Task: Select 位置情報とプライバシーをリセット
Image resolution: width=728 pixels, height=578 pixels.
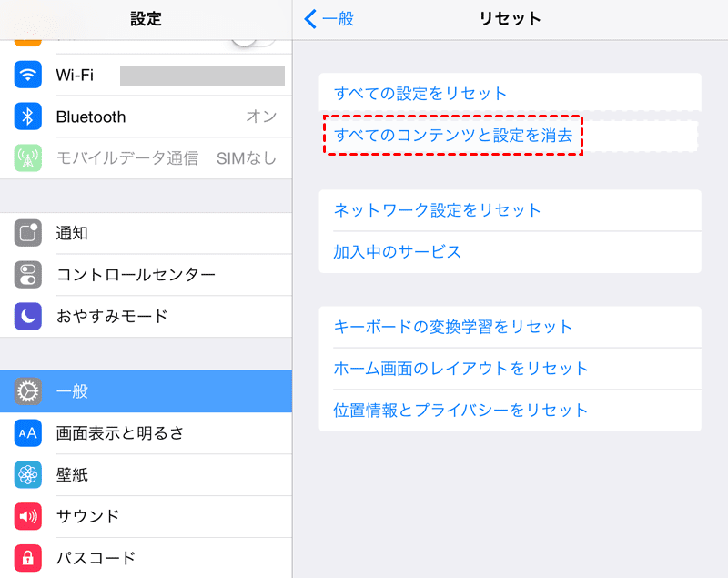Action: pos(461,411)
